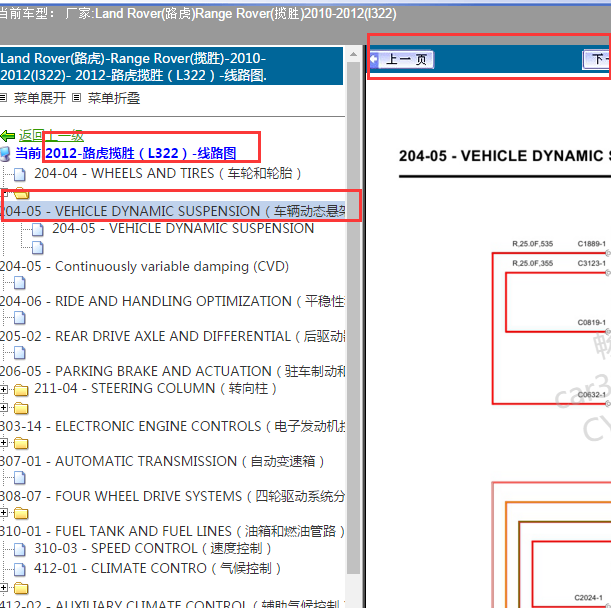Go back via the 返回上一级 link
The height and width of the screenshot is (608, 611).
51,136
